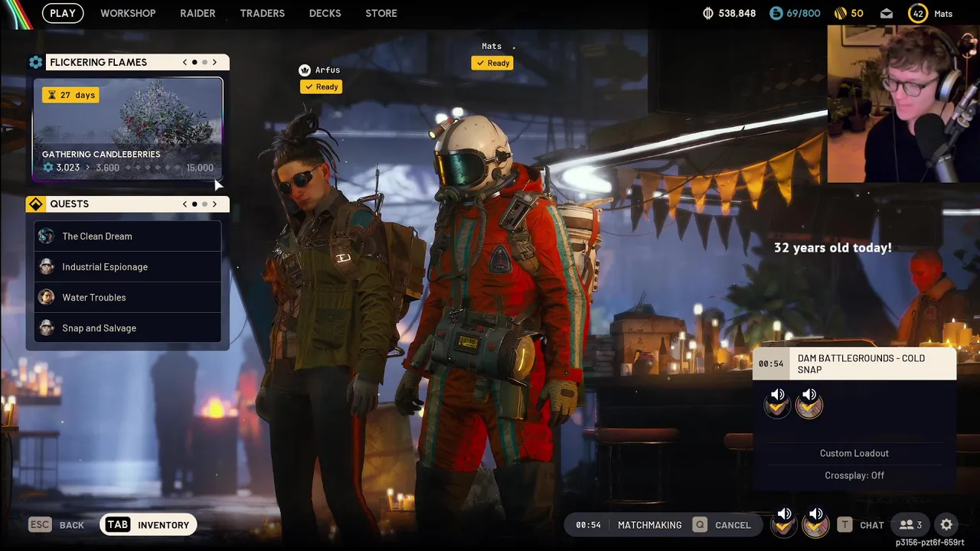Mute second player voice in matchmaking panel
The height and width of the screenshot is (551, 980).
click(809, 395)
